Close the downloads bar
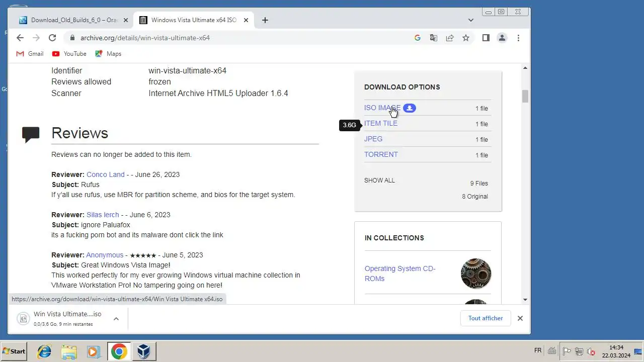Viewport: 644px width, 362px height. pos(520,318)
